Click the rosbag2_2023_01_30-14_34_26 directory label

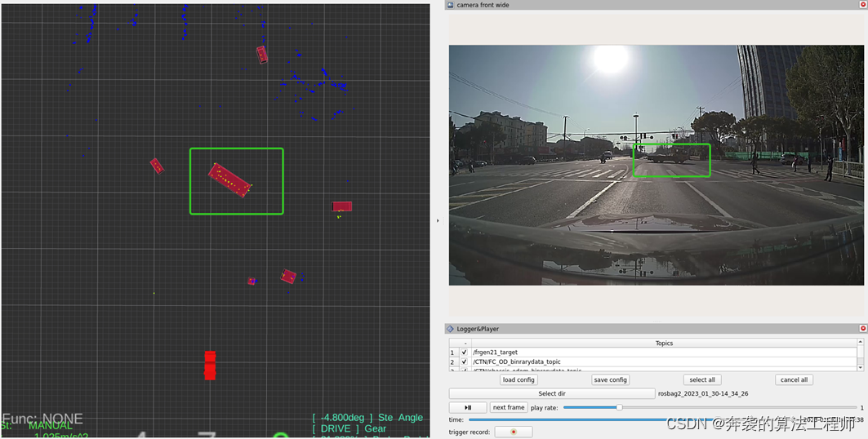click(703, 393)
